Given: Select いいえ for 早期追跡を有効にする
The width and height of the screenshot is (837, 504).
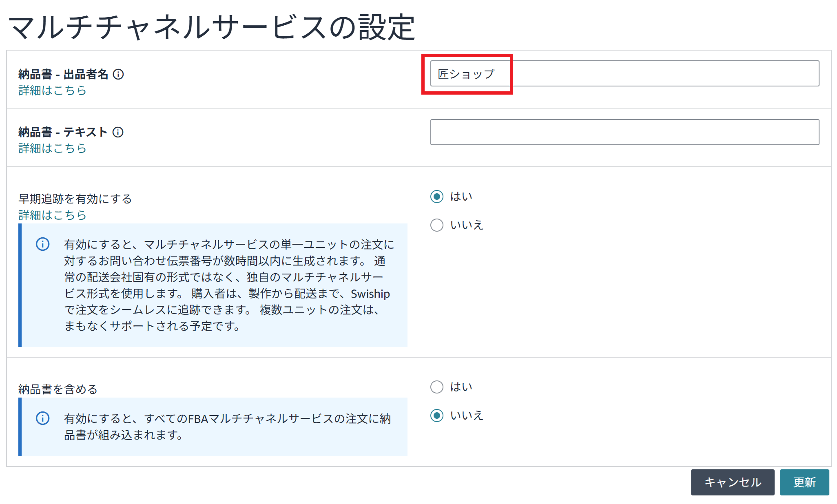Looking at the screenshot, I should (x=437, y=225).
